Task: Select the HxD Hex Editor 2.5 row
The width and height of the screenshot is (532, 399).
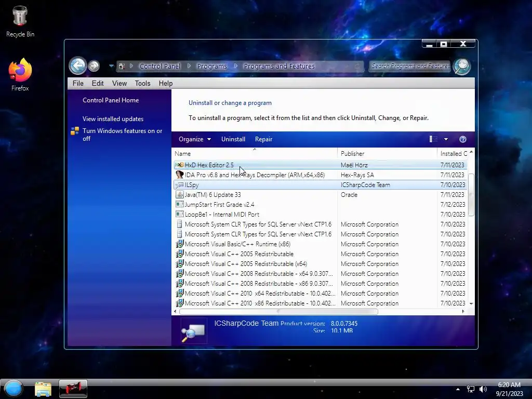Action: pos(320,165)
